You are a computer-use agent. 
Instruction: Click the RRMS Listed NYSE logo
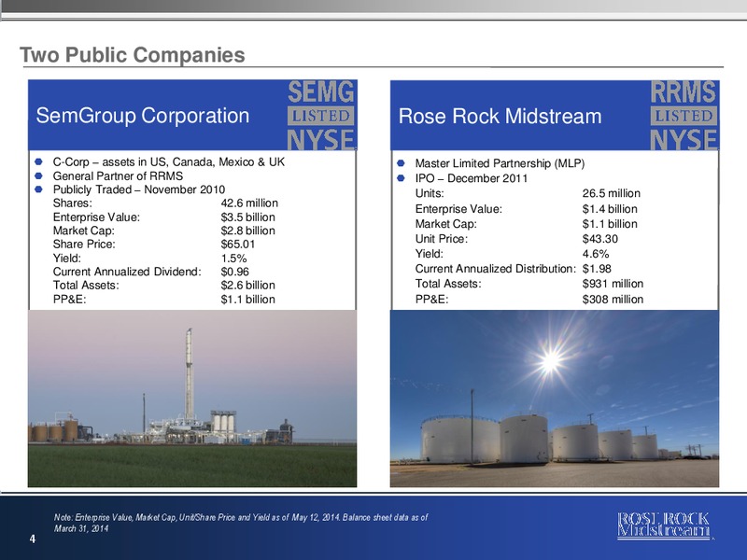click(684, 115)
